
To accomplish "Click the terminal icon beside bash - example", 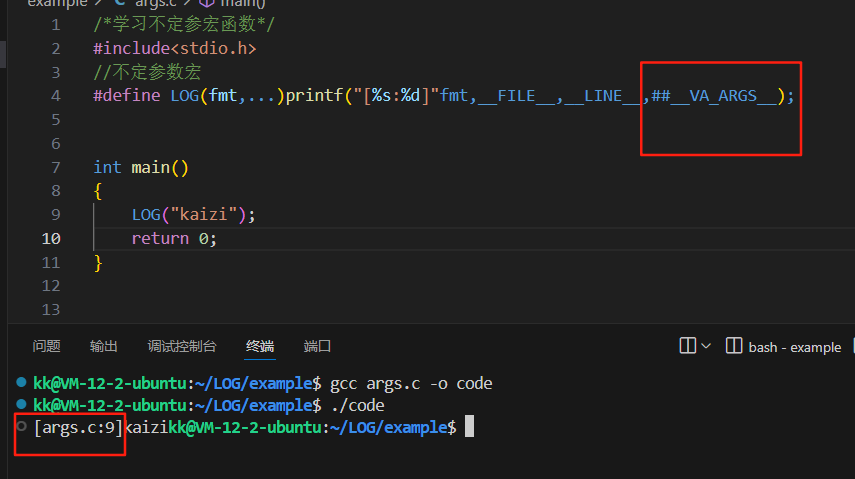I will click(x=734, y=345).
